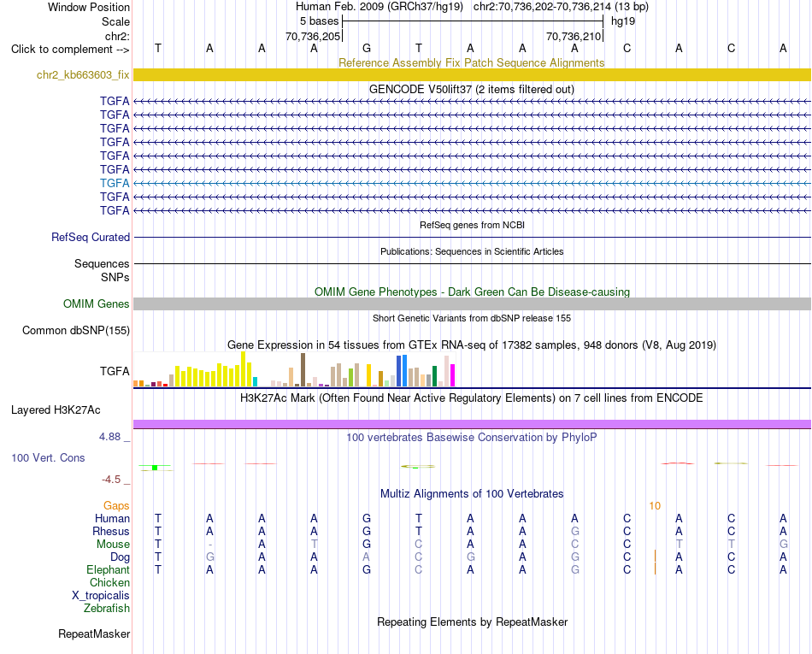Click the chr2_kb663603_fix track label
The height and width of the screenshot is (654, 812).
[x=83, y=74]
